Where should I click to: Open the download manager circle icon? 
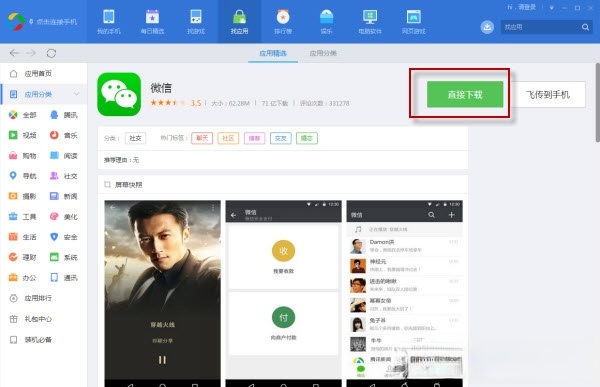pos(487,27)
